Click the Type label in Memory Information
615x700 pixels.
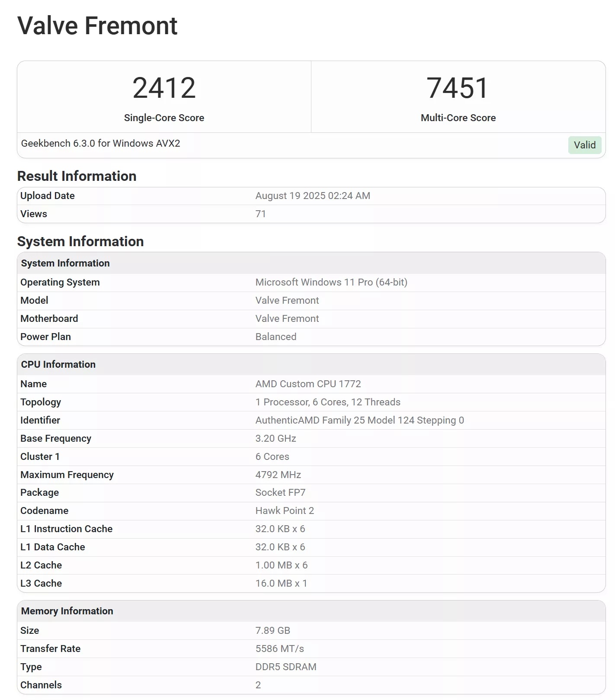point(31,667)
